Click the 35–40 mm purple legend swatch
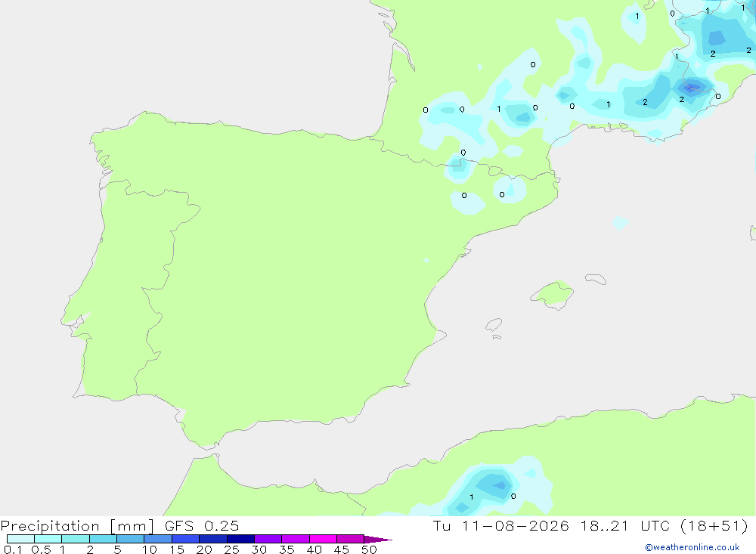The width and height of the screenshot is (756, 554). pyautogui.click(x=295, y=539)
